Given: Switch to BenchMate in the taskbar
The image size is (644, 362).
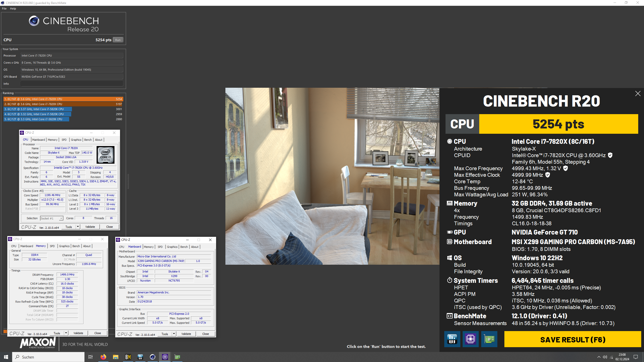Looking at the screenshot, I should coord(128,357).
